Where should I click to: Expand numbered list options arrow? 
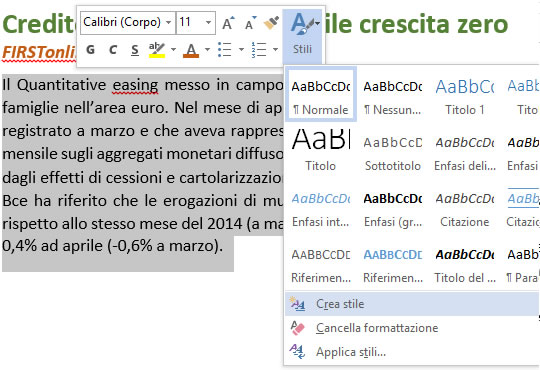pyautogui.click(x=275, y=50)
